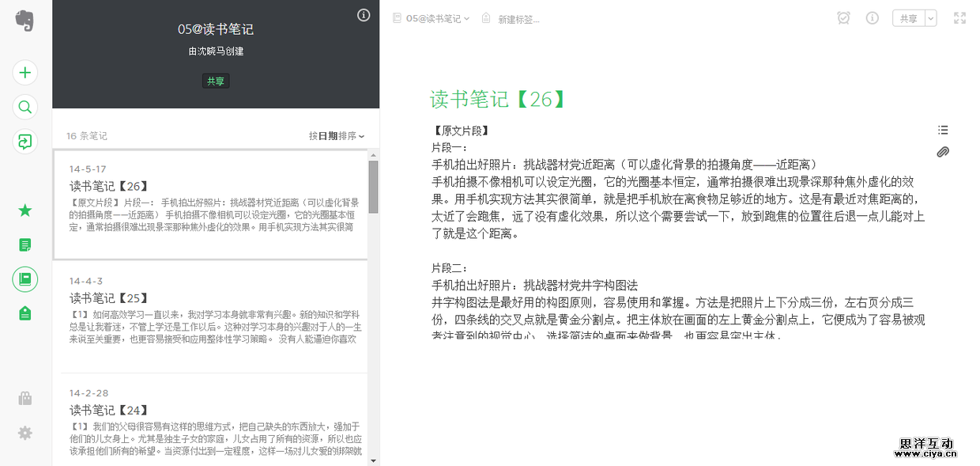Image resolution: width=980 pixels, height=466 pixels.
Task: Click the paperclip attachment icon
Action: (942, 152)
